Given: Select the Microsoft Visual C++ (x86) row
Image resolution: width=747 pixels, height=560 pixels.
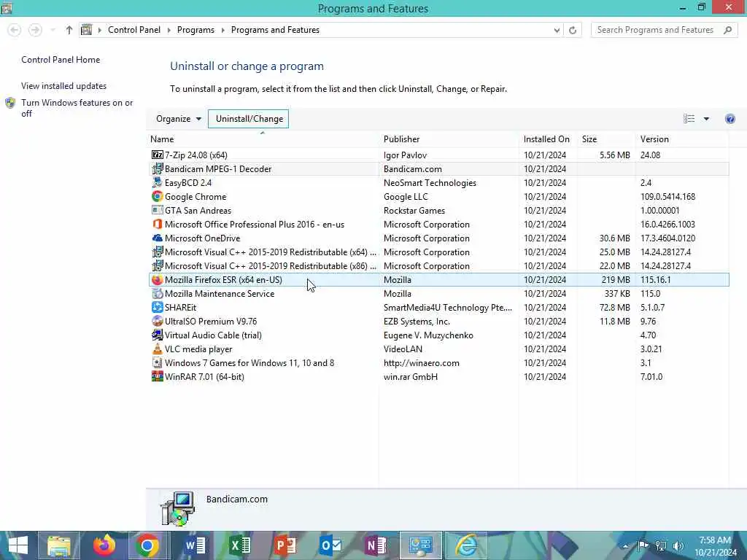Looking at the screenshot, I should pyautogui.click(x=438, y=265).
